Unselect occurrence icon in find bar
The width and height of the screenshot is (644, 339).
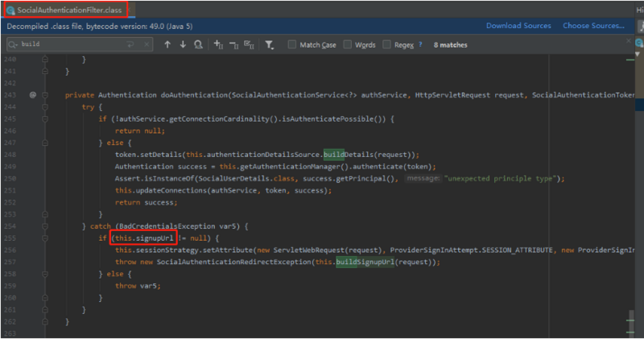coord(233,45)
